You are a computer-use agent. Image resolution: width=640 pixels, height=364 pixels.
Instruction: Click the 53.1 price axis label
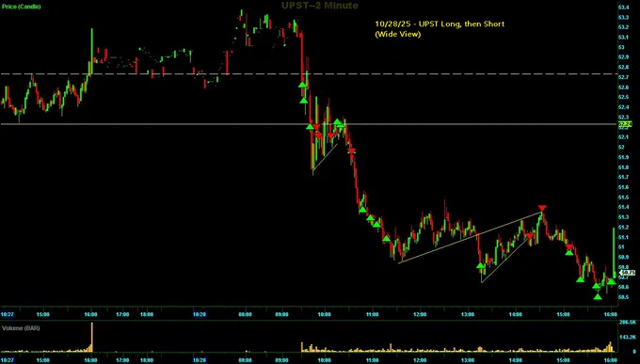623,37
